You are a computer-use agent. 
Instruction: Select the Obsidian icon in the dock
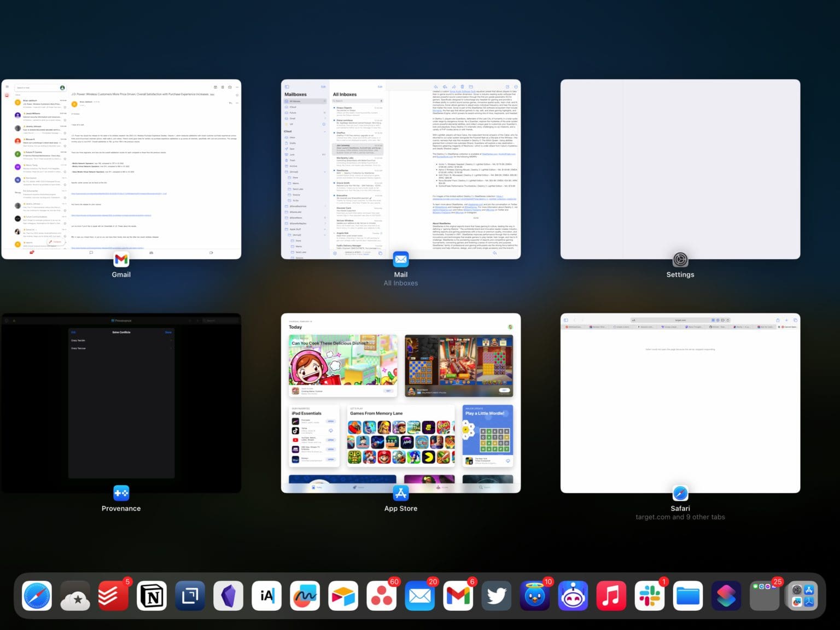pyautogui.click(x=228, y=596)
